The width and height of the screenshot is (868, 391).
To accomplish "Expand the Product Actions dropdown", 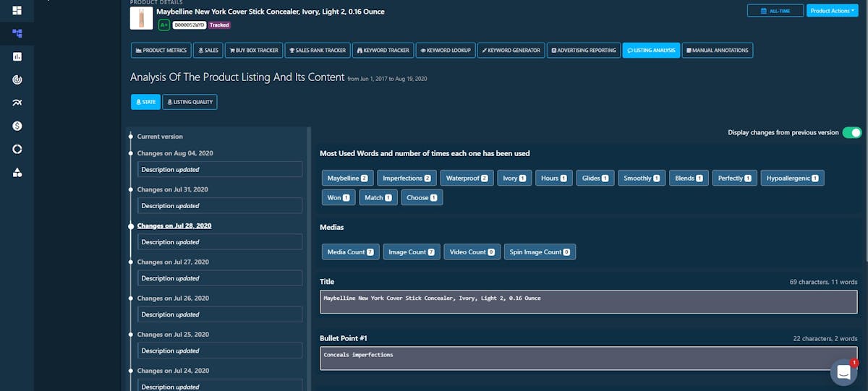I will point(832,11).
